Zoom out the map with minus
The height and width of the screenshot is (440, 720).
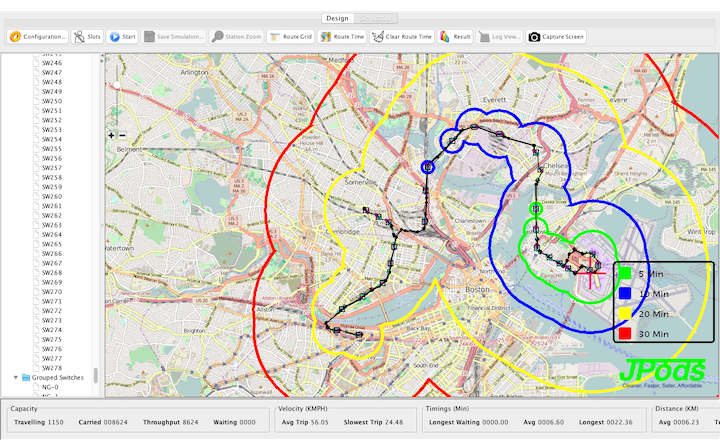tap(122, 135)
